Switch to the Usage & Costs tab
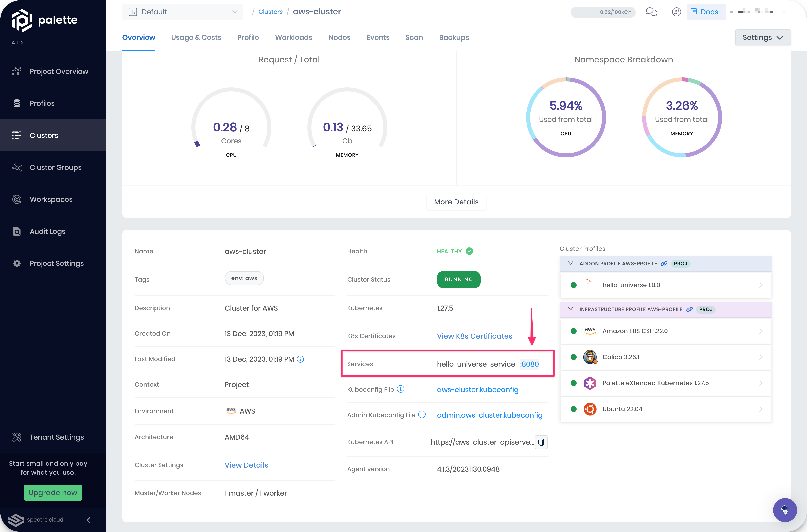This screenshot has width=807, height=532. tap(196, 37)
